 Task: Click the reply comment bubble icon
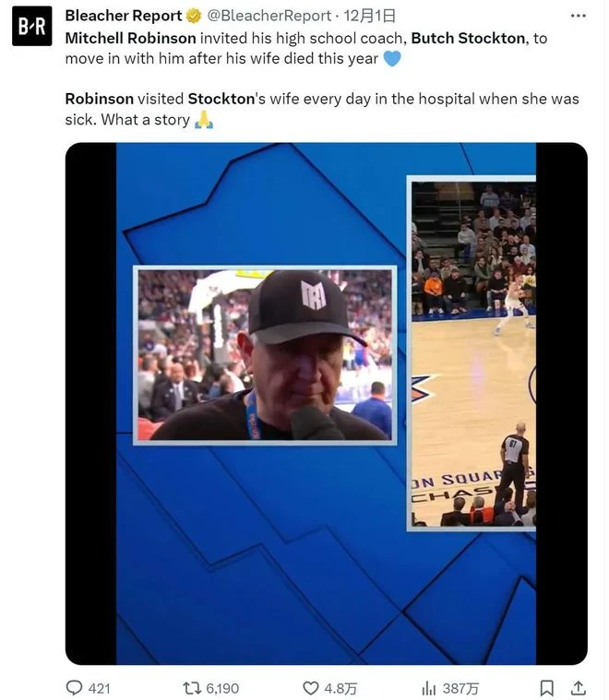pos(74,687)
